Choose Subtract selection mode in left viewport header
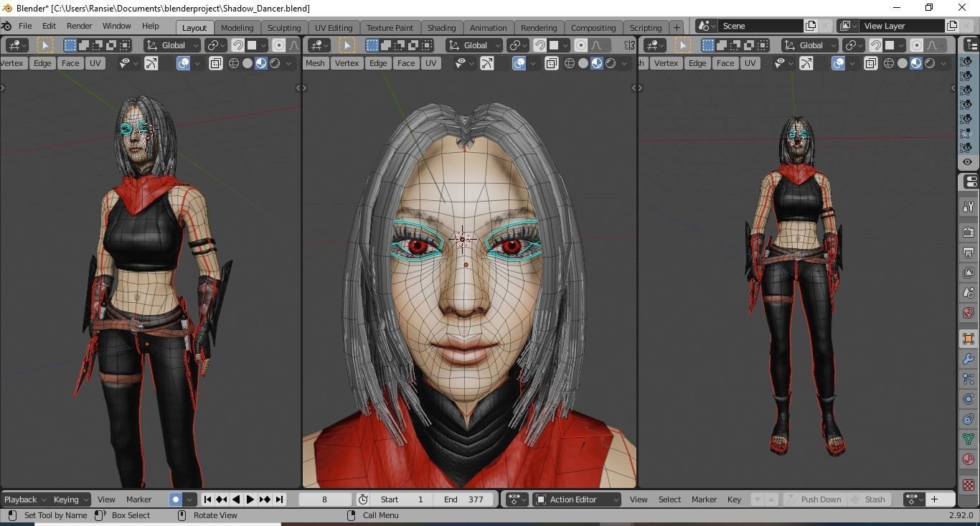This screenshot has width=980, height=526. coord(98,45)
